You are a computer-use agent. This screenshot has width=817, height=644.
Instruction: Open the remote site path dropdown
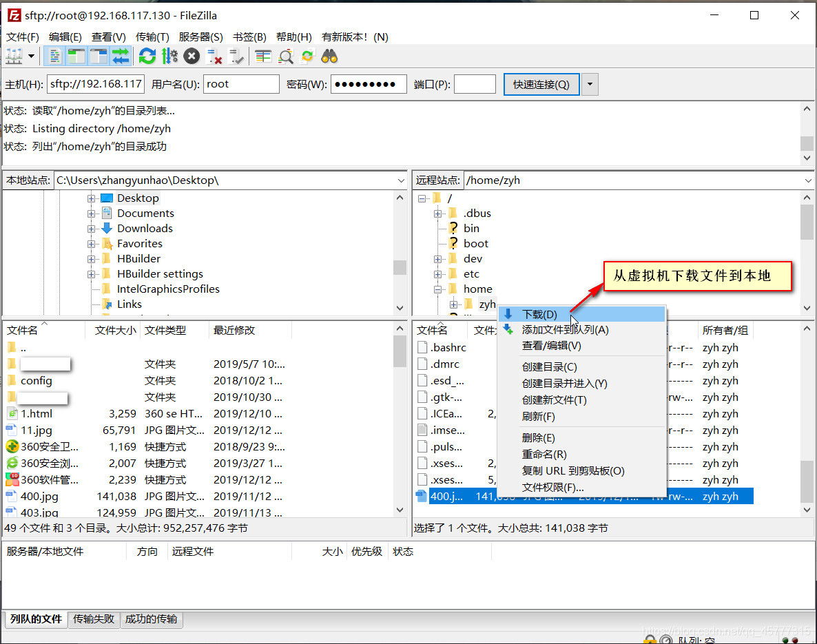(808, 180)
